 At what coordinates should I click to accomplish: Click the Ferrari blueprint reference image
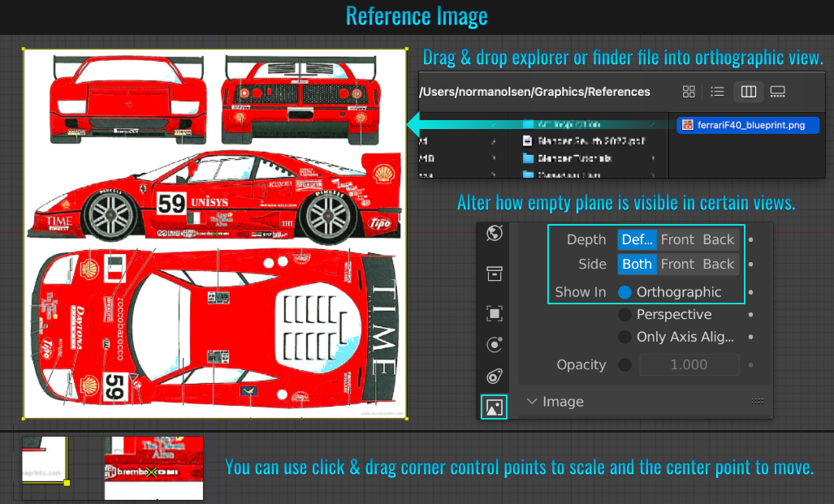point(215,234)
